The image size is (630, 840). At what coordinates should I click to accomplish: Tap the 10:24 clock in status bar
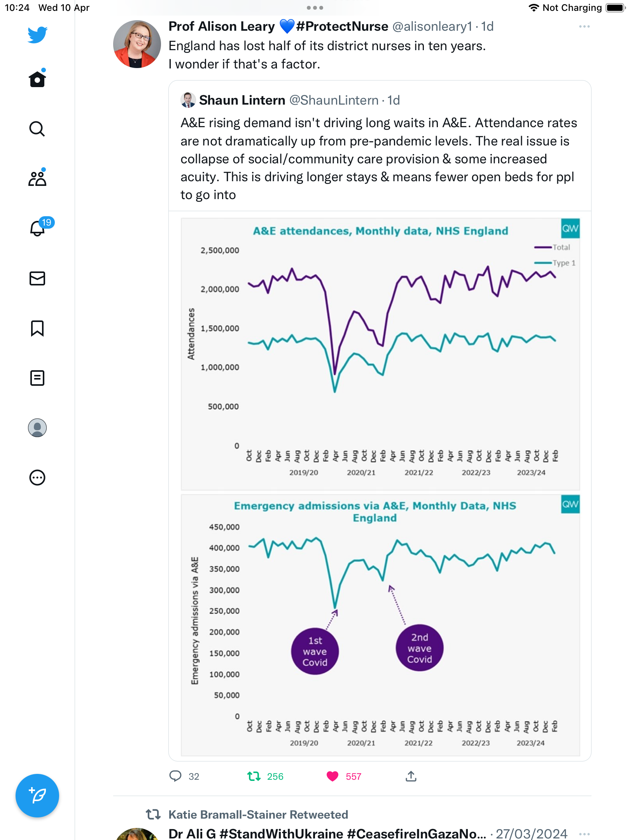[x=17, y=8]
